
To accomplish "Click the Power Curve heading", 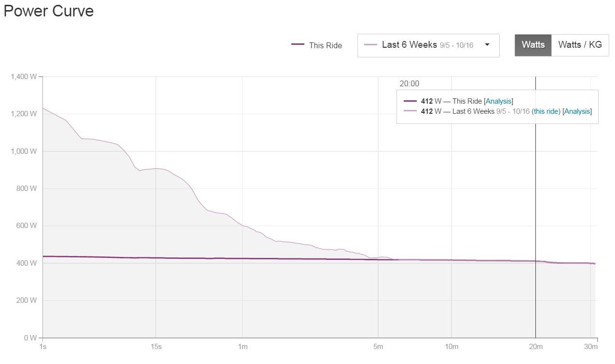I will [48, 11].
